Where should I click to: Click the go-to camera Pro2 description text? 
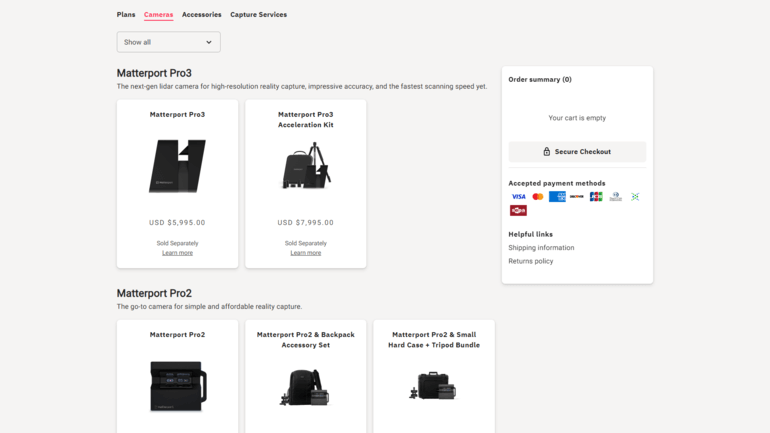pyautogui.click(x=209, y=306)
